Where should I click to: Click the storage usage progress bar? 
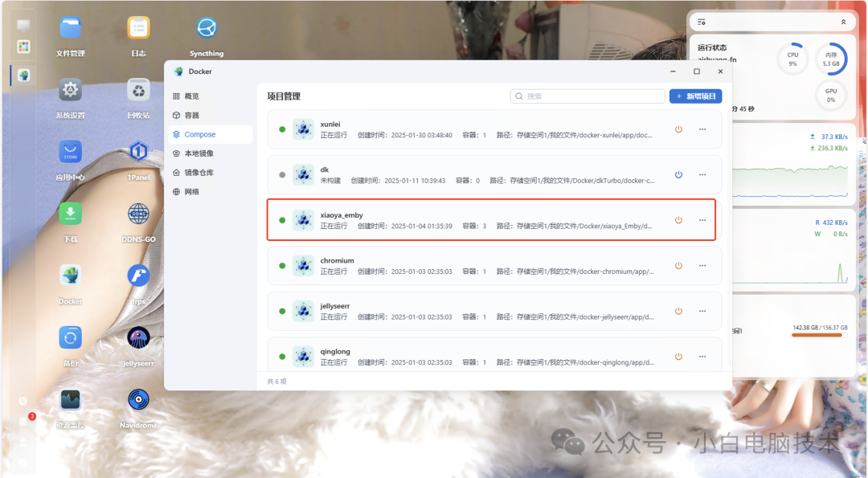coord(819,335)
